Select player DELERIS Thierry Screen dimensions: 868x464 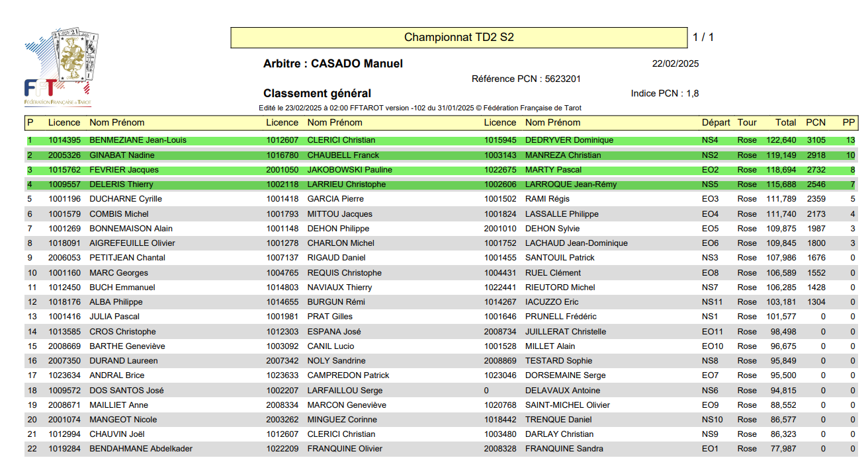(122, 184)
